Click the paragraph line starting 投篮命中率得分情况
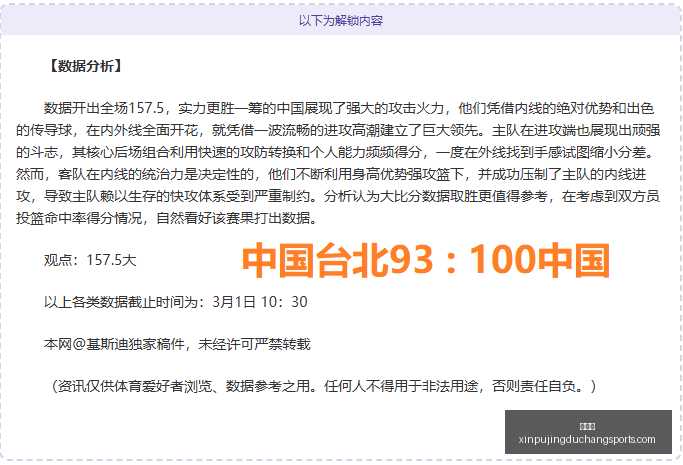The width and height of the screenshot is (683, 465). pyautogui.click(x=166, y=218)
